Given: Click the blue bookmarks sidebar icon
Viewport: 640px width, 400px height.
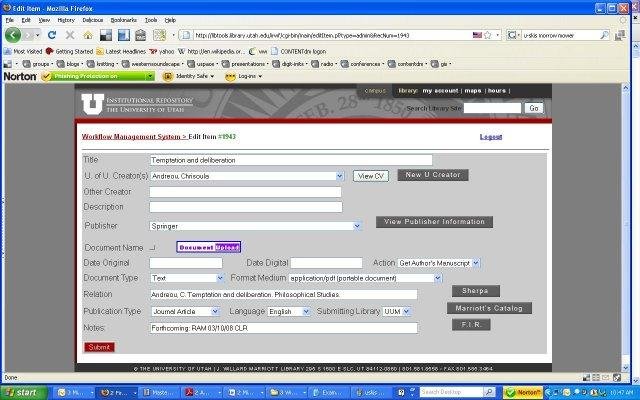Looking at the screenshot, I should [x=123, y=36].
